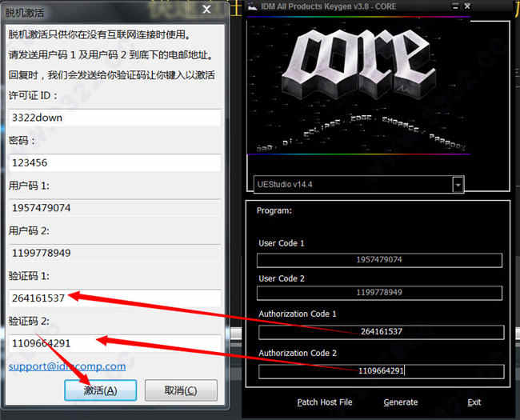Click the license ID field containing 3322down
Screen dimensions: 520x420
click(114, 118)
